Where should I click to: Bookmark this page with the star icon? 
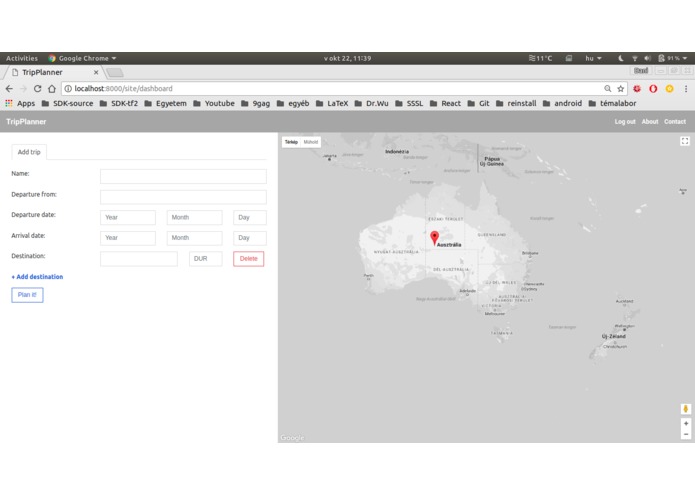point(621,89)
